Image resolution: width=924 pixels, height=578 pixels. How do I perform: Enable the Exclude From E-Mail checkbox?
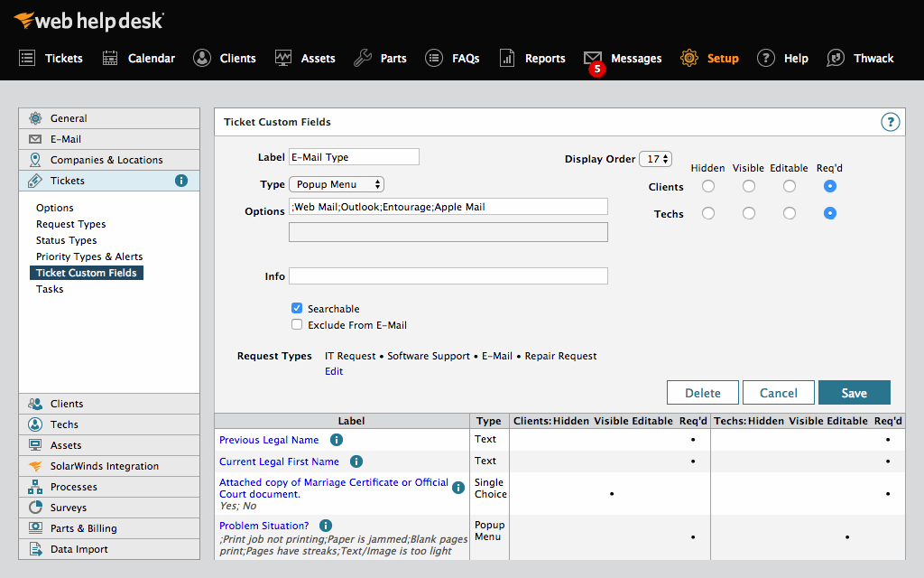coord(297,324)
